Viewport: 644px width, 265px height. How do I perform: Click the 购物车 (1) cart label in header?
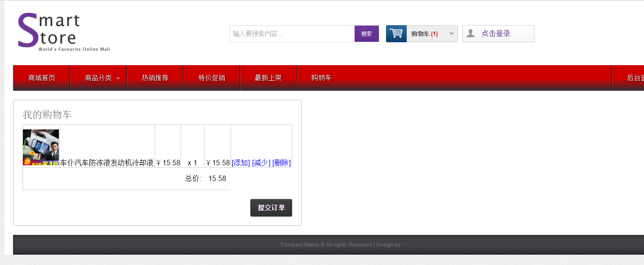[424, 34]
